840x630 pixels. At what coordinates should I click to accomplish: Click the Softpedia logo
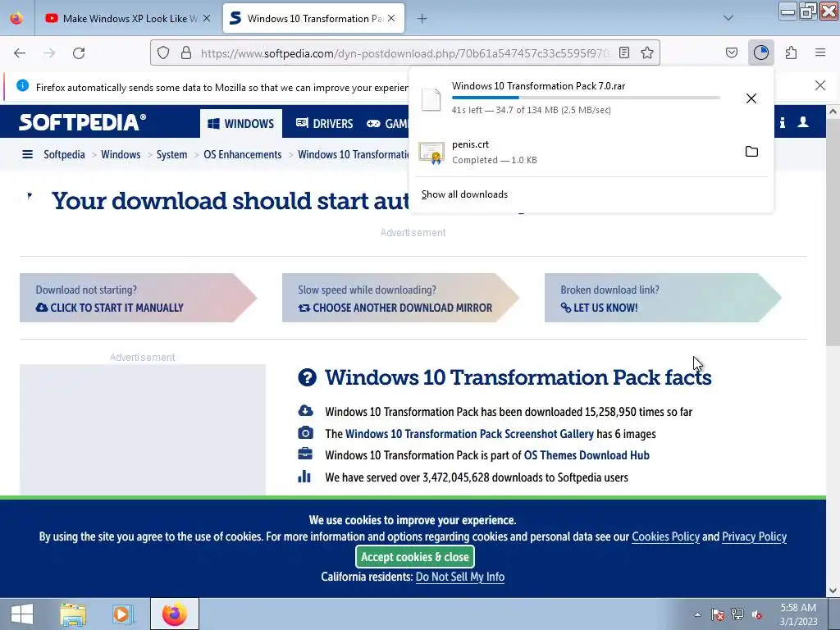pos(82,122)
